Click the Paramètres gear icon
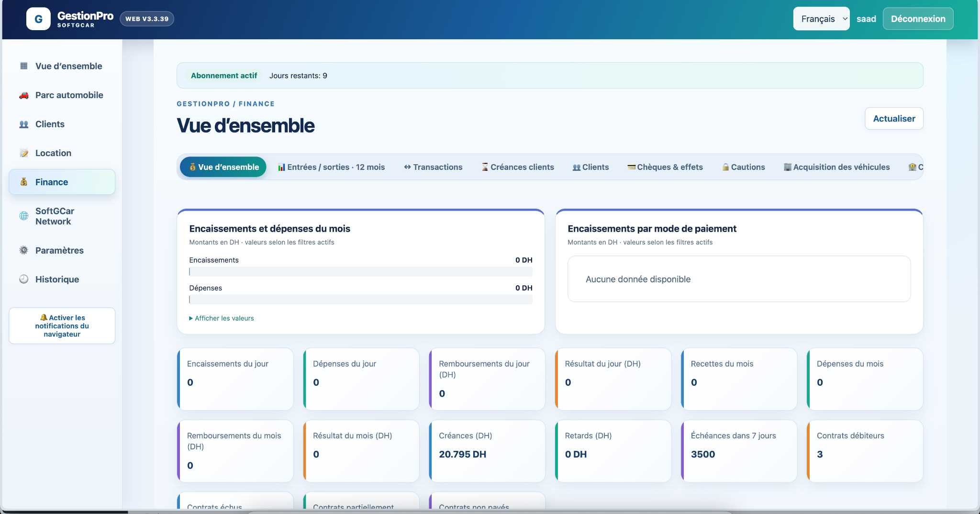 (x=24, y=250)
